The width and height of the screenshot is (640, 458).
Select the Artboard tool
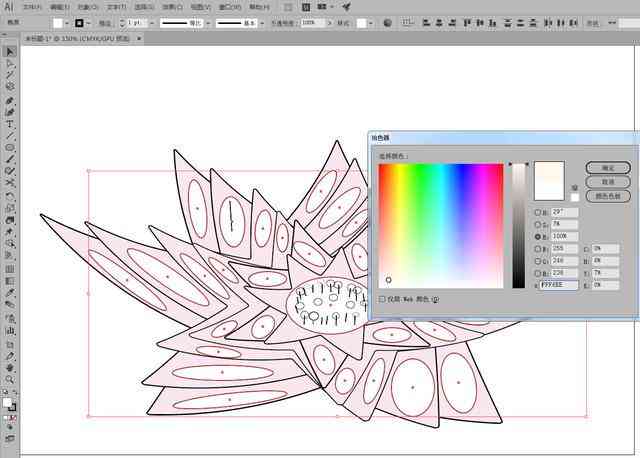(10, 344)
